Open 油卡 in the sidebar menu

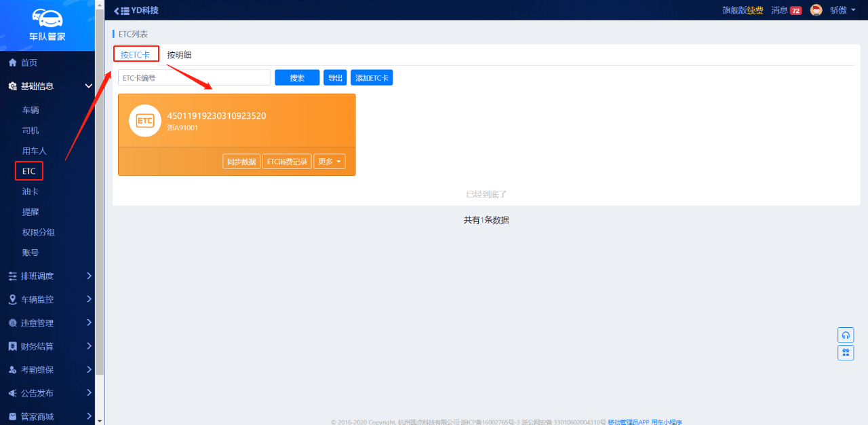click(x=31, y=191)
